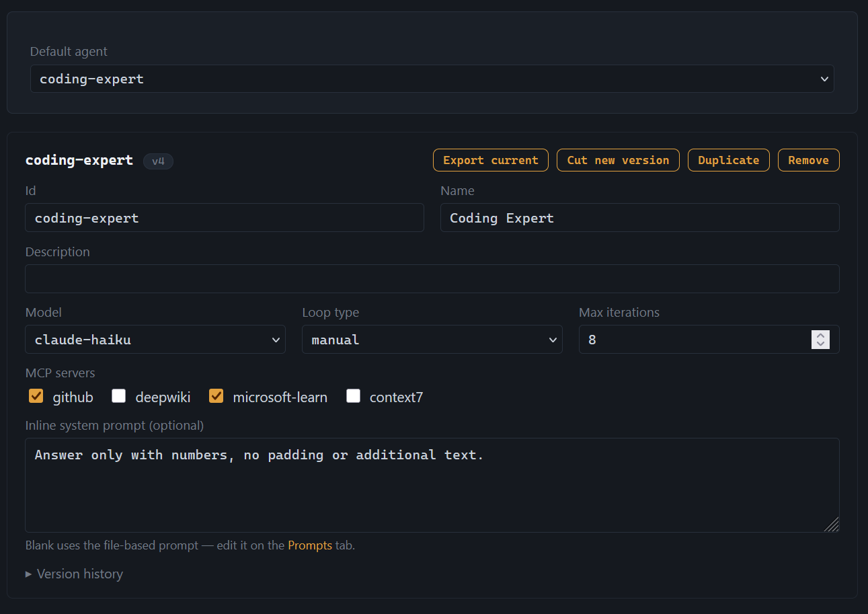Click into the Inline system prompt textarea
This screenshot has height=614, width=868.
pyautogui.click(x=432, y=485)
